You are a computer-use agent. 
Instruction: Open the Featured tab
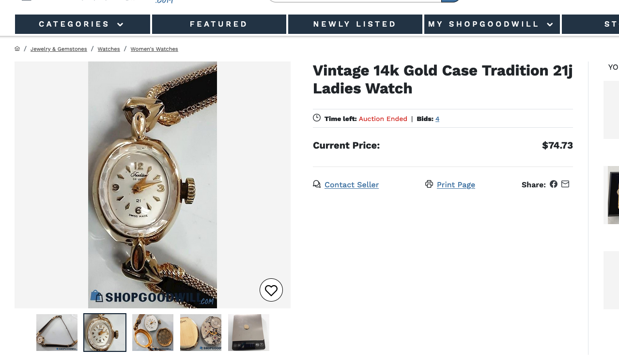219,24
